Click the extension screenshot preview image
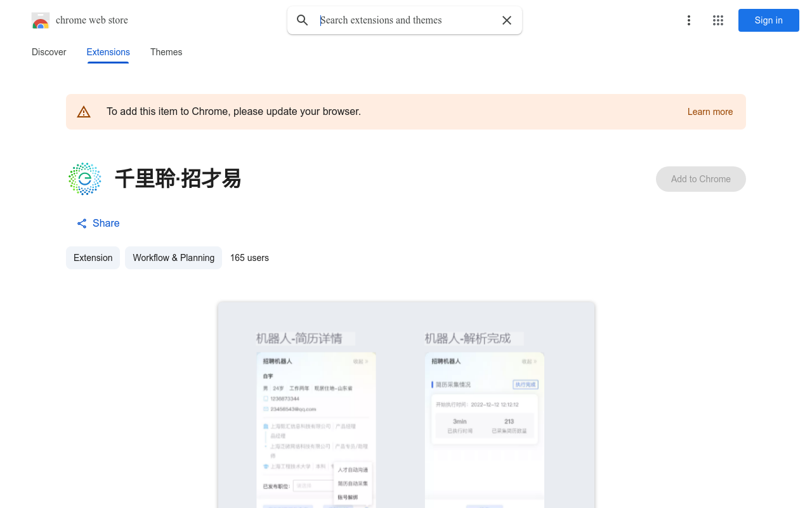Viewport: 812px width, 508px height. coord(406,406)
